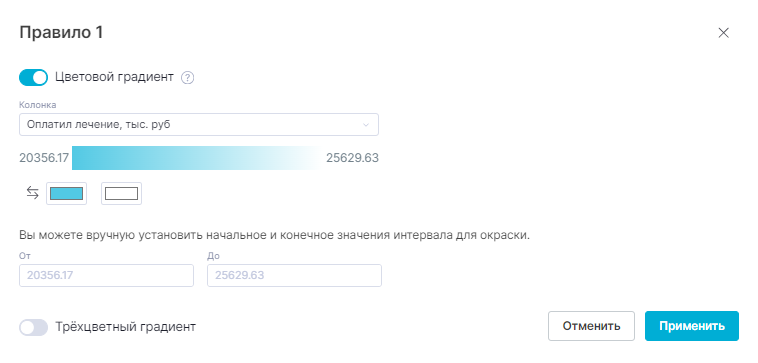758x363 pixels.
Task: Disable the Цветовой градиент switch
Action: tap(33, 77)
